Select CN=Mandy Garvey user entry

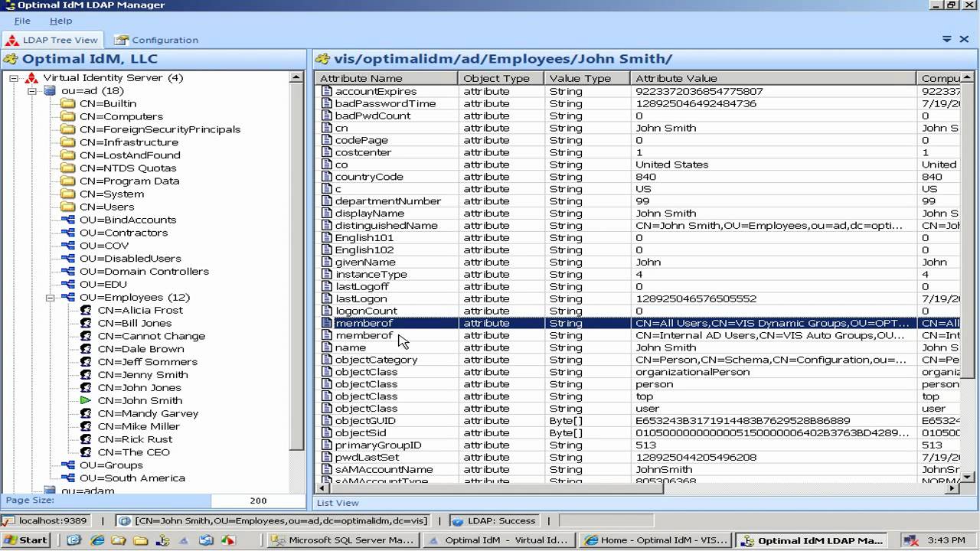tap(148, 414)
